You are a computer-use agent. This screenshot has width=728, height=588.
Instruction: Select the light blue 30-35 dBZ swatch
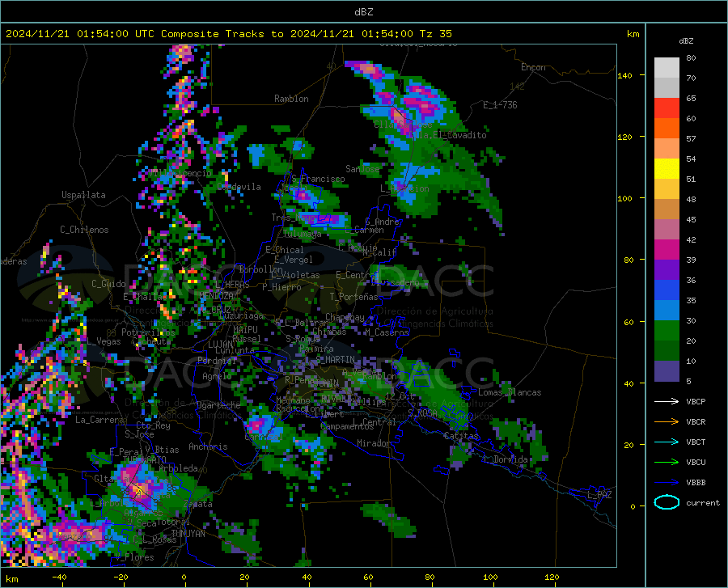pos(667,311)
